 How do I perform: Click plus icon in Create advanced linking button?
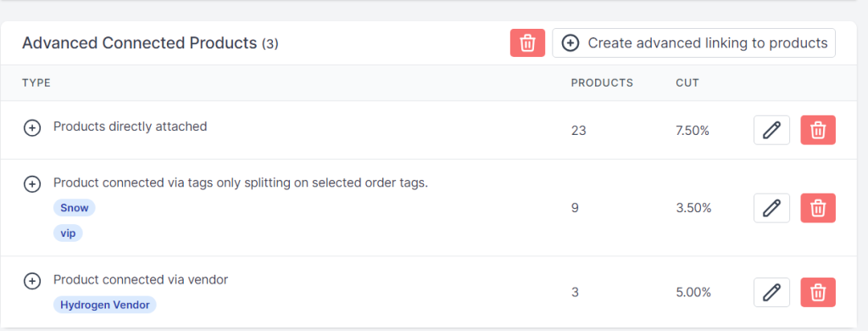coord(570,42)
